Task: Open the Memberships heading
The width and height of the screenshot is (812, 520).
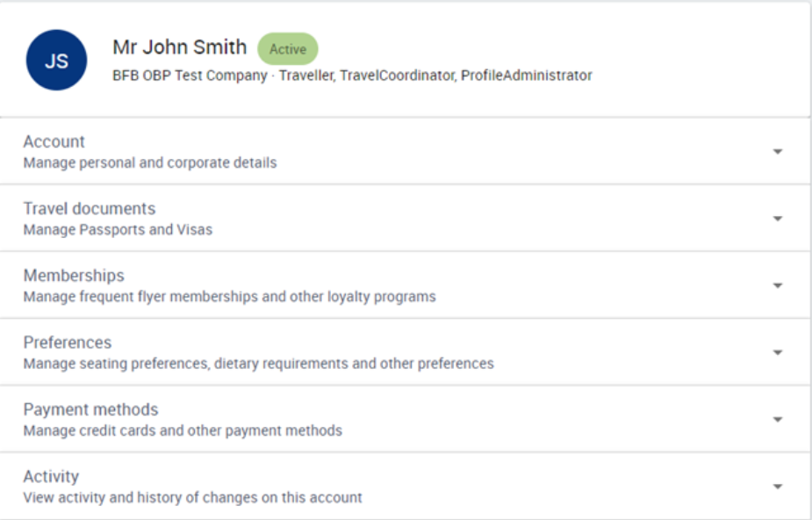Action: [74, 276]
